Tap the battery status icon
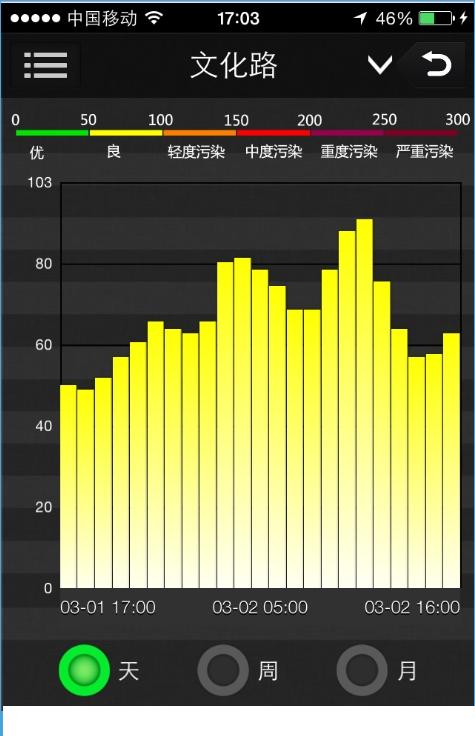Image resolution: width=475 pixels, height=736 pixels. click(x=436, y=18)
